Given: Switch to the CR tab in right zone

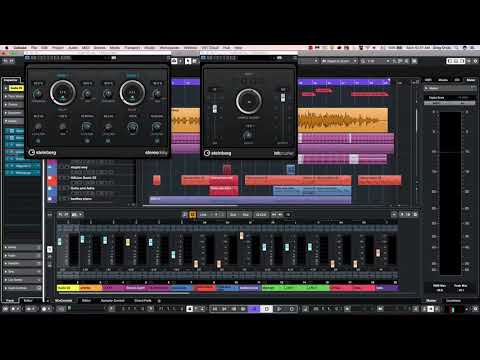Looking at the screenshot, I should point(457,80).
